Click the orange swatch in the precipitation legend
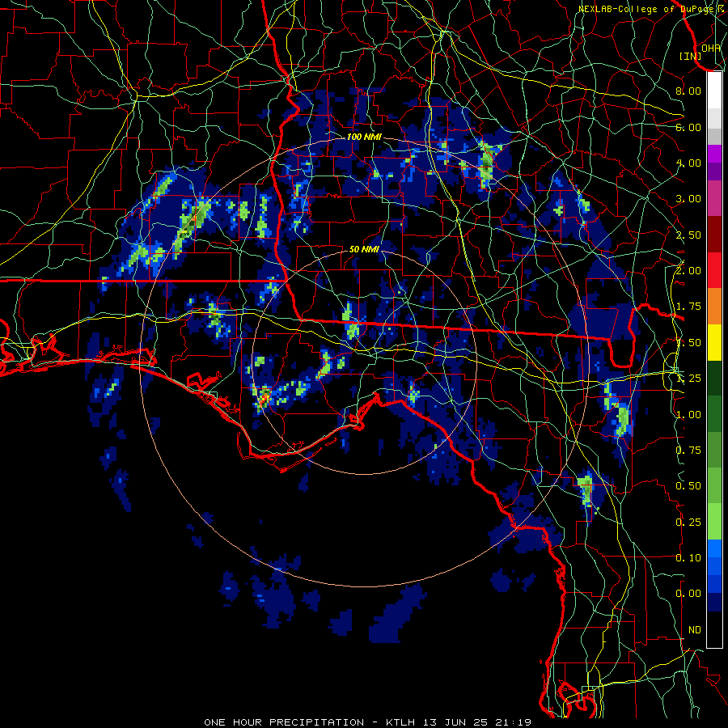This screenshot has height=728, width=728. coord(714,306)
